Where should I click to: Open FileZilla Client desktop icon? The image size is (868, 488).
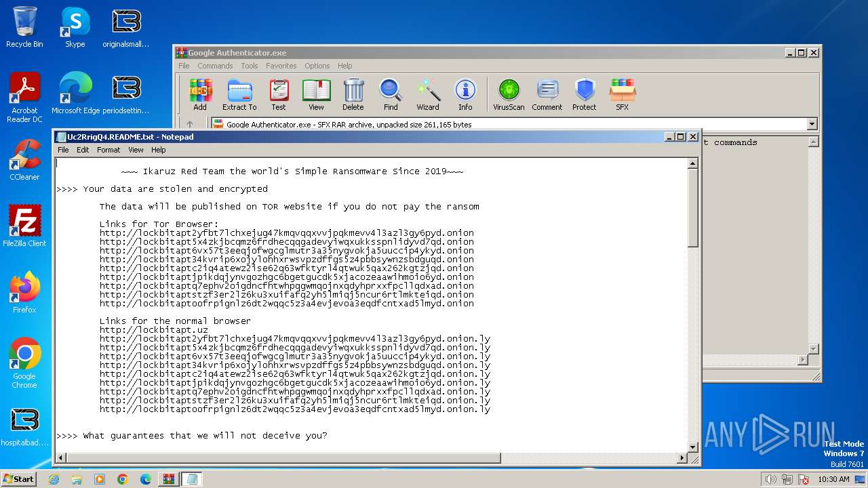pos(24,226)
